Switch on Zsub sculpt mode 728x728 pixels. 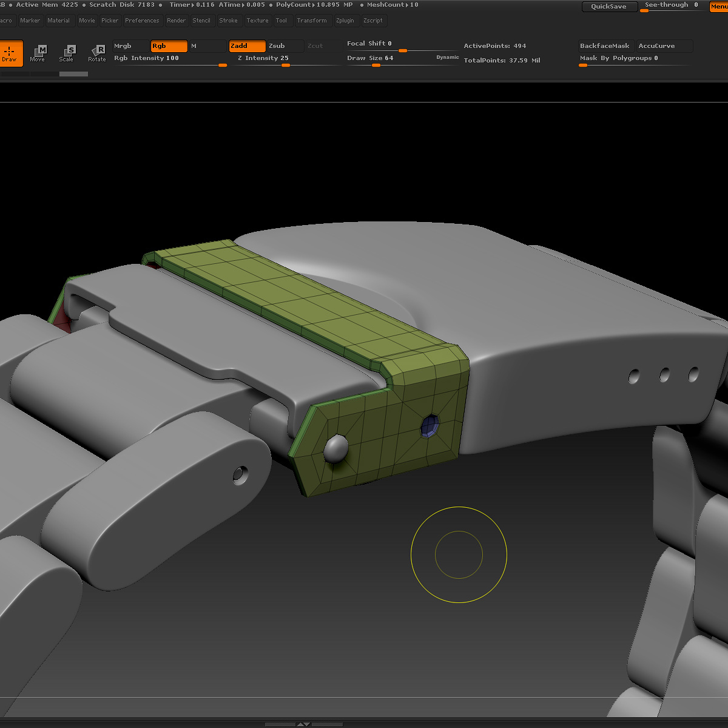coord(285,46)
